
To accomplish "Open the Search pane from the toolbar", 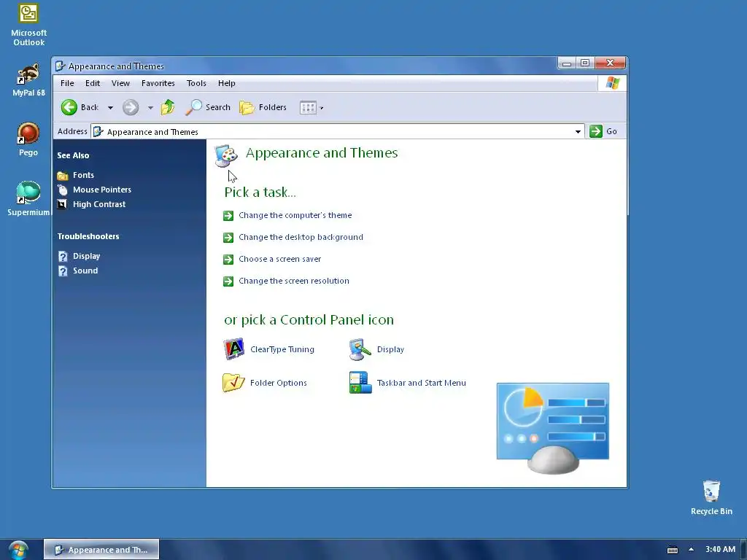I will [208, 107].
